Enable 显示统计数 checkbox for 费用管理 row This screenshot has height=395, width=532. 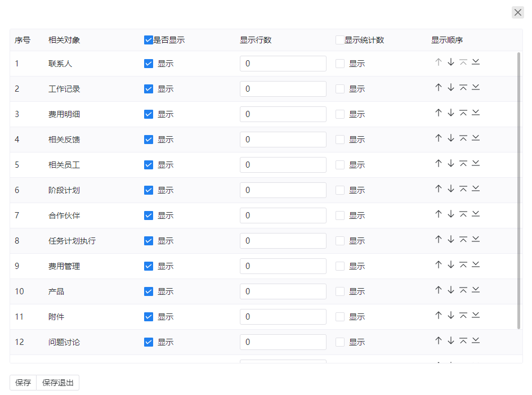[340, 266]
